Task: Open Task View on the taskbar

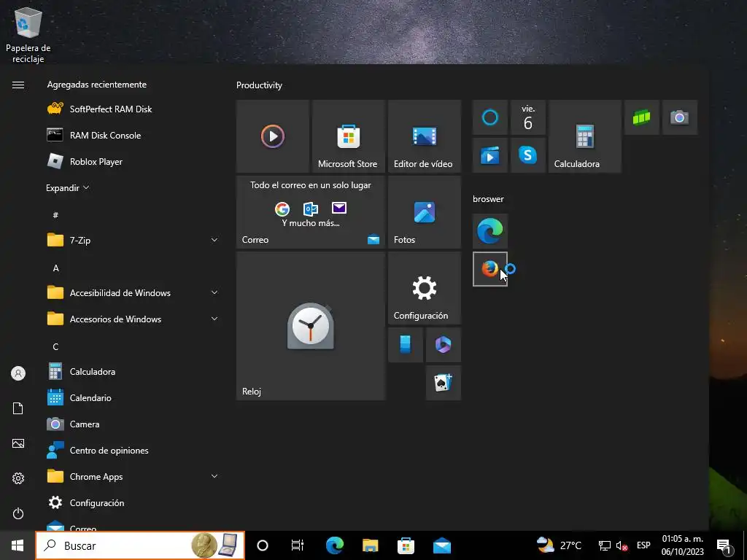Action: 298,545
